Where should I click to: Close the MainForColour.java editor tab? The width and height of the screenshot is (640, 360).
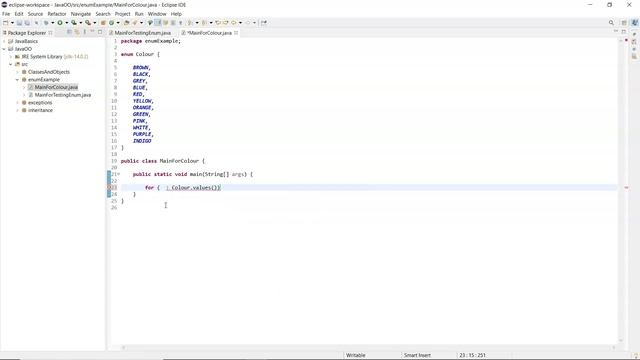coord(236,33)
